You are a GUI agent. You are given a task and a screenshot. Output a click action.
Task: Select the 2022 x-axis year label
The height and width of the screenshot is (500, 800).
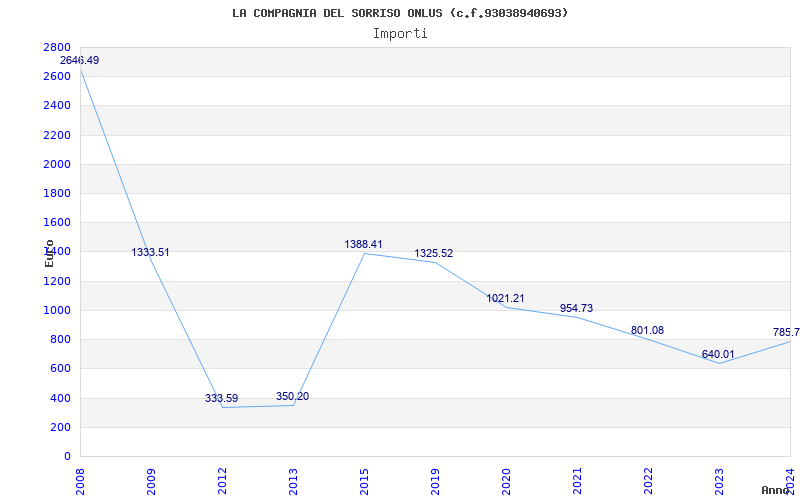point(647,482)
